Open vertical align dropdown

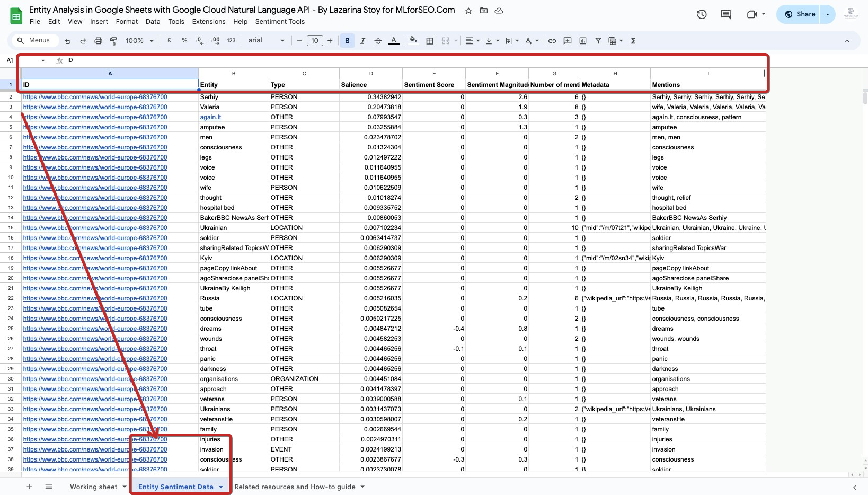[x=492, y=41]
